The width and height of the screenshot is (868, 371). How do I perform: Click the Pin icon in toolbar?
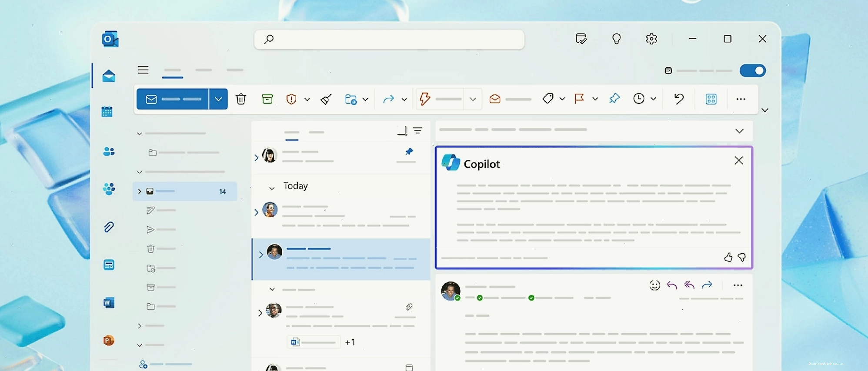click(614, 99)
